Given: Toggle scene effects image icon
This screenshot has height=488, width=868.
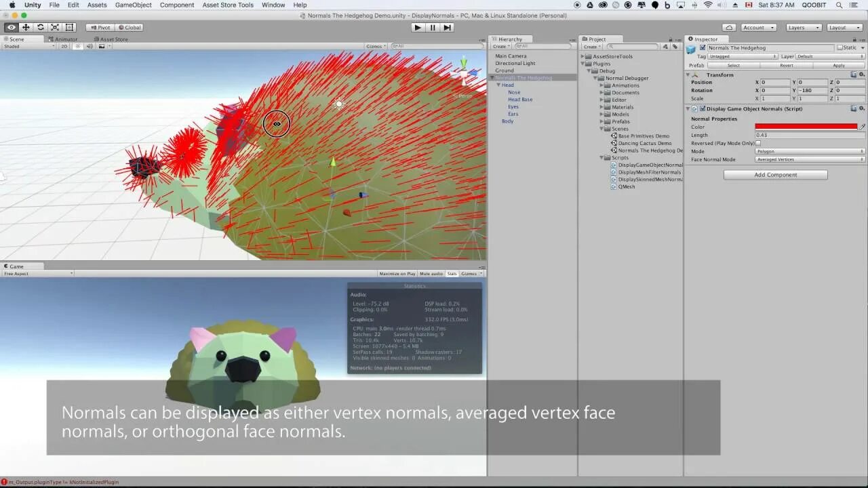Looking at the screenshot, I should [x=102, y=46].
